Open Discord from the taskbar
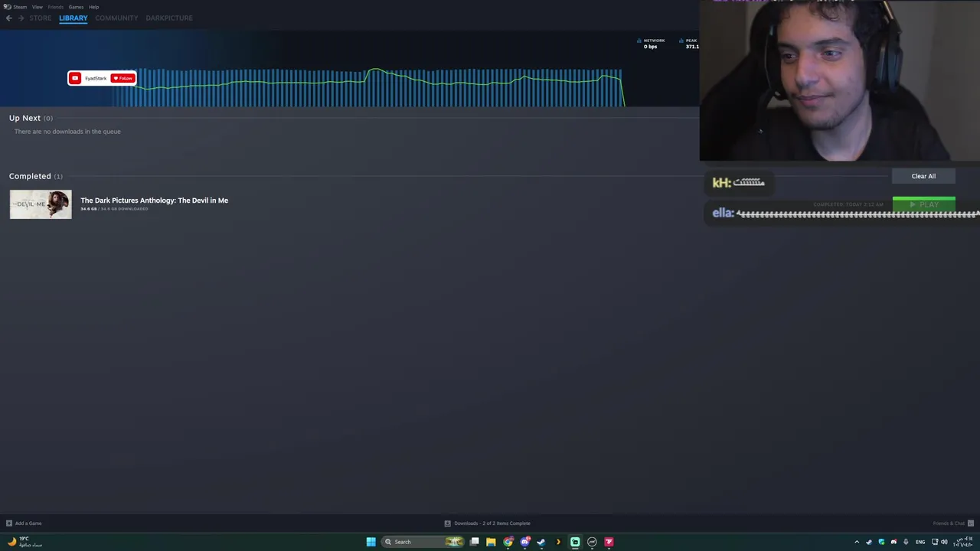The width and height of the screenshot is (980, 551). tap(524, 542)
